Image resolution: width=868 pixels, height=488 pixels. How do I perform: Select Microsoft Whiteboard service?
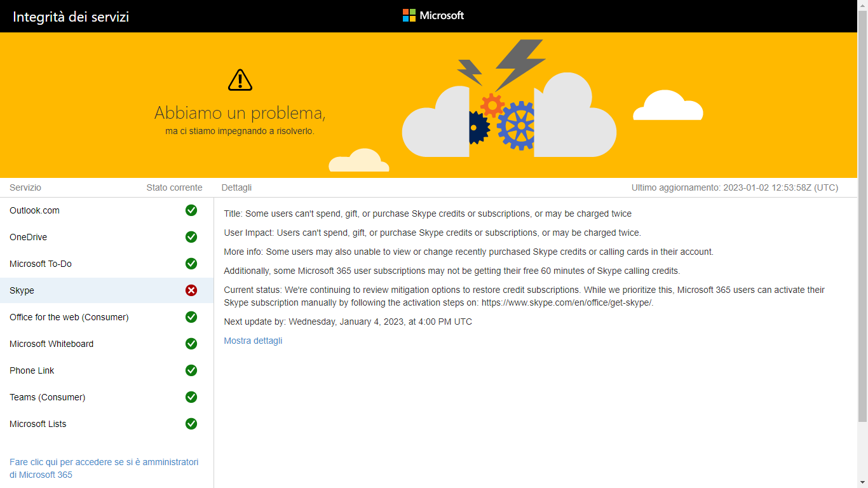click(107, 344)
